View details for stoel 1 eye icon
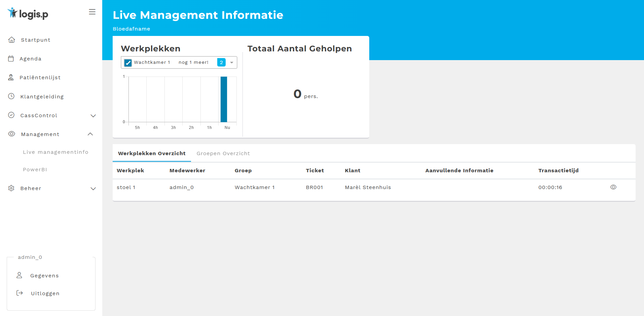This screenshot has width=644, height=316. point(613,187)
